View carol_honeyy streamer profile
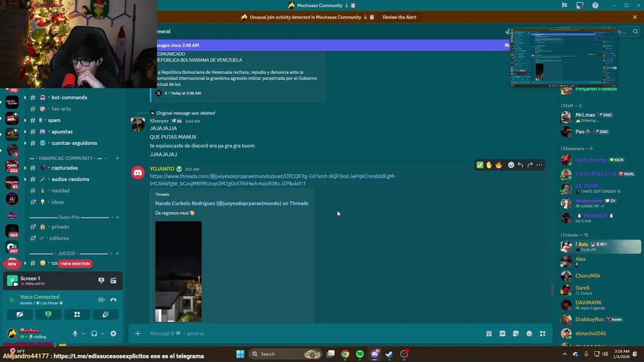644x362 pixels. pos(591,160)
